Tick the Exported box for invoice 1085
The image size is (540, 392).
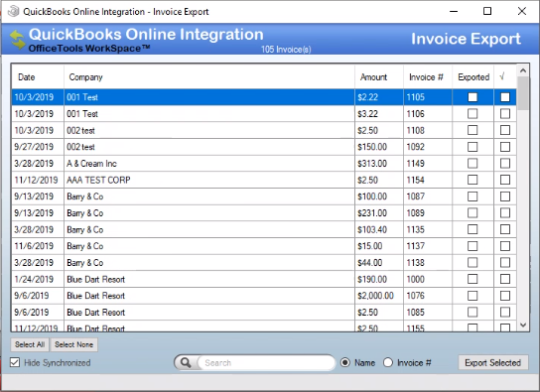click(x=472, y=312)
